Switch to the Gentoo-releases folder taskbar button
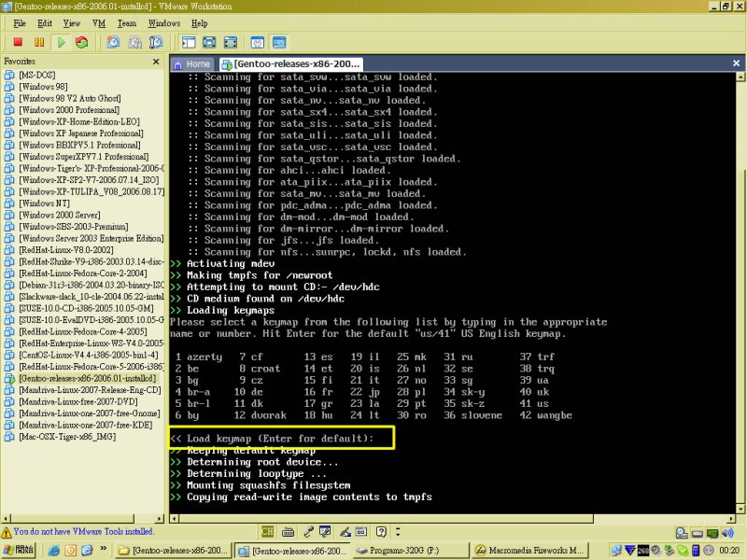The height and width of the screenshot is (560, 747). [x=174, y=551]
